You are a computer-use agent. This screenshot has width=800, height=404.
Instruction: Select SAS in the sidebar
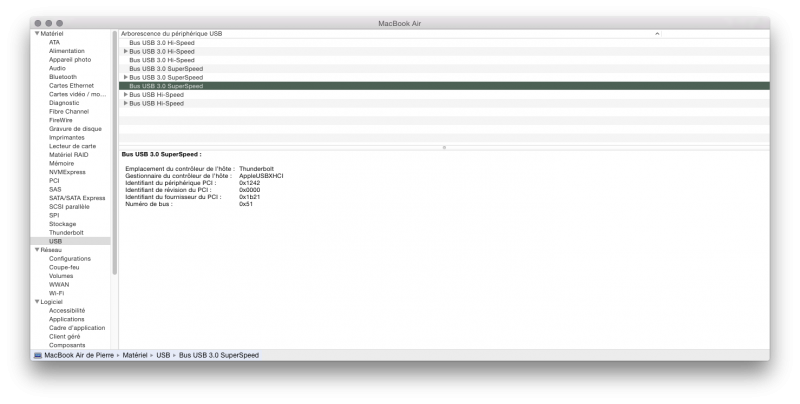[55, 190]
